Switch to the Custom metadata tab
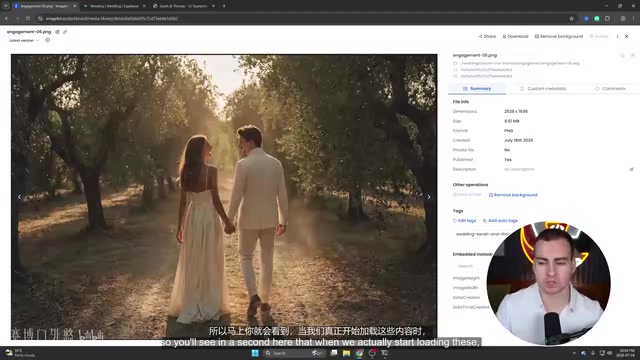Viewport: 640px width, 360px height. [x=543, y=89]
